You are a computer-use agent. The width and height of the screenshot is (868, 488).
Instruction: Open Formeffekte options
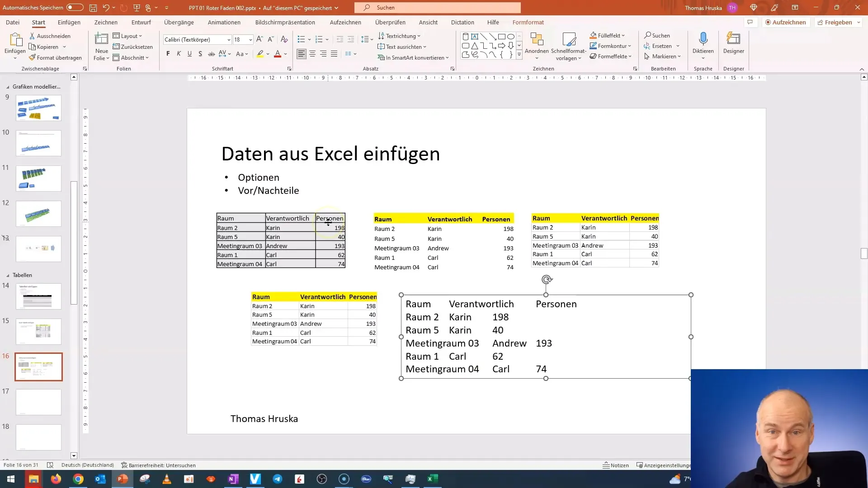[611, 56]
